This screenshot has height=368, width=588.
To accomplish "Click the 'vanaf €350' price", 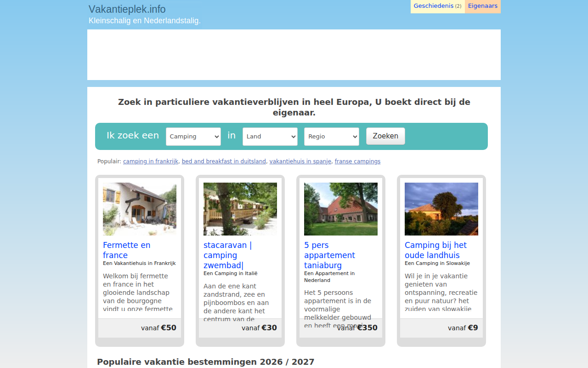I will tap(357, 328).
